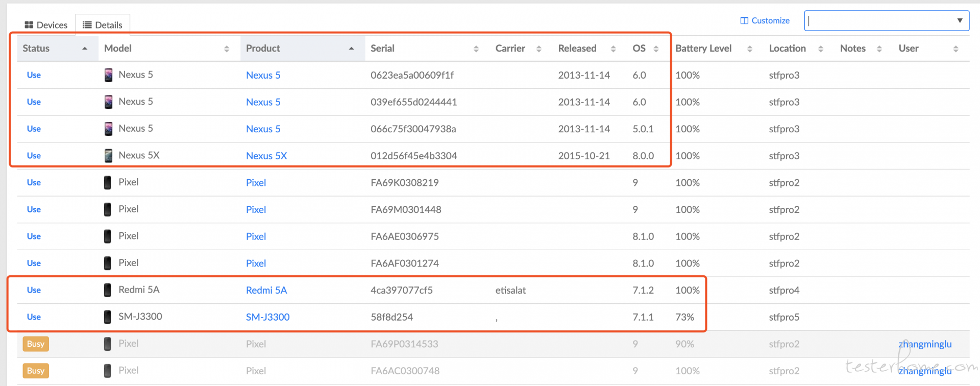Sort by the Released column
Viewport: 980px width, 386px height.
[x=590, y=49]
